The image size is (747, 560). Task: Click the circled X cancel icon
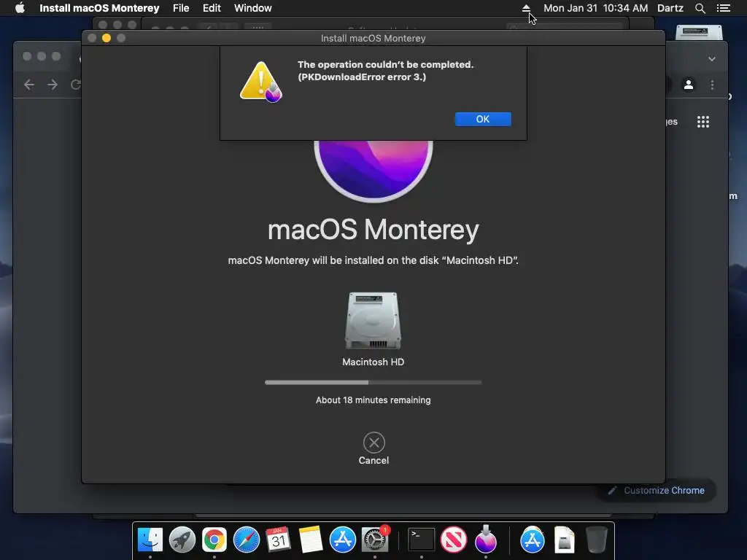tap(374, 443)
